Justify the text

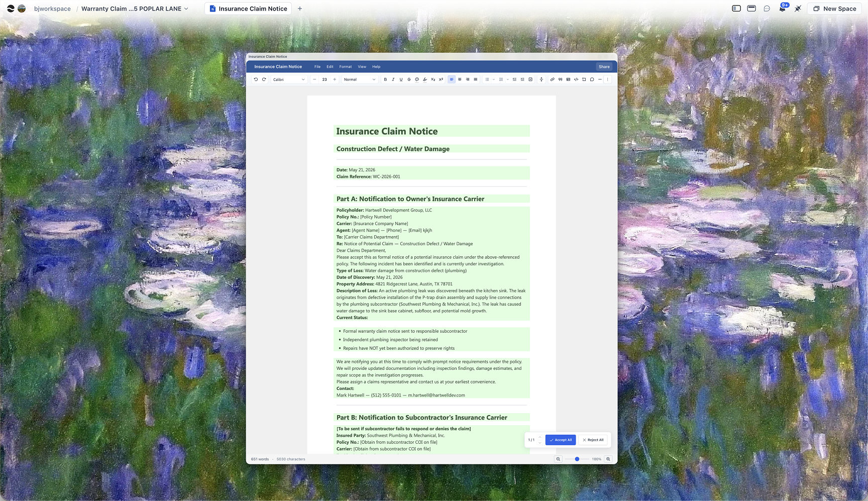coord(476,79)
